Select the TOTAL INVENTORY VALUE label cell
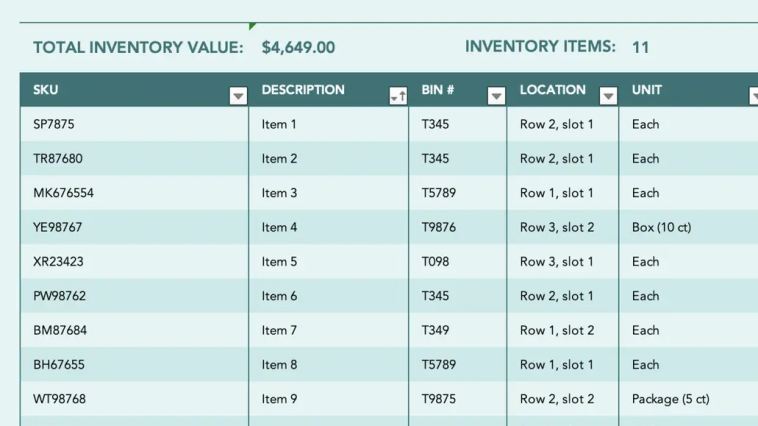The width and height of the screenshot is (758, 426). (x=138, y=47)
